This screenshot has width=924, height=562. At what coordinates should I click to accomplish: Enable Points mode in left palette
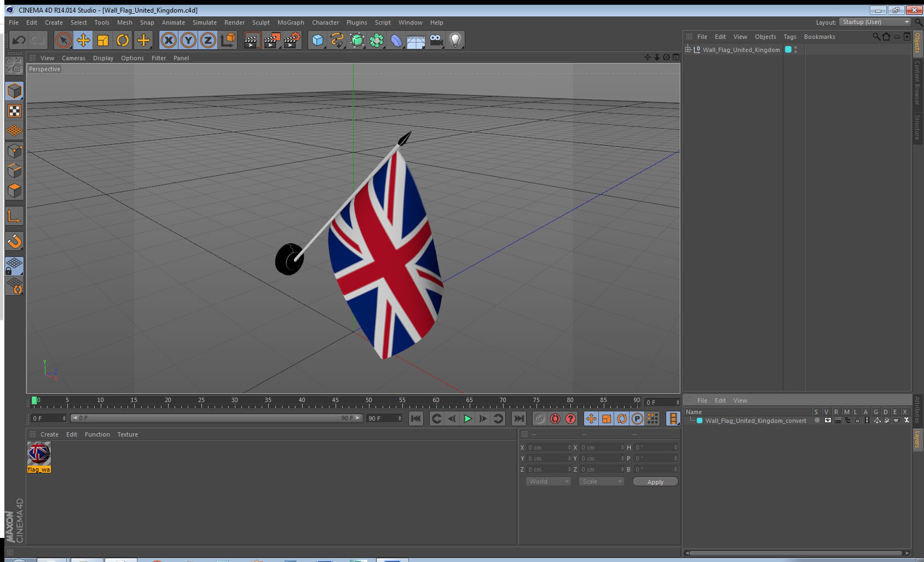pos(15,151)
